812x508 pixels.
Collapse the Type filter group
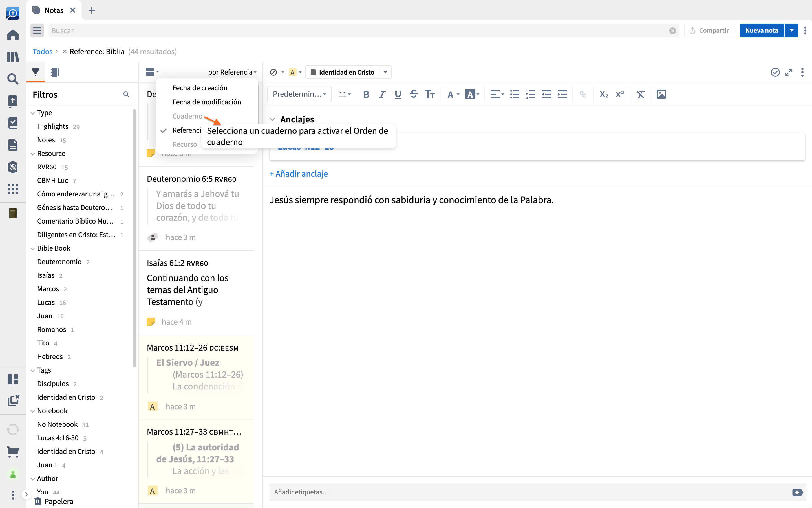click(32, 113)
